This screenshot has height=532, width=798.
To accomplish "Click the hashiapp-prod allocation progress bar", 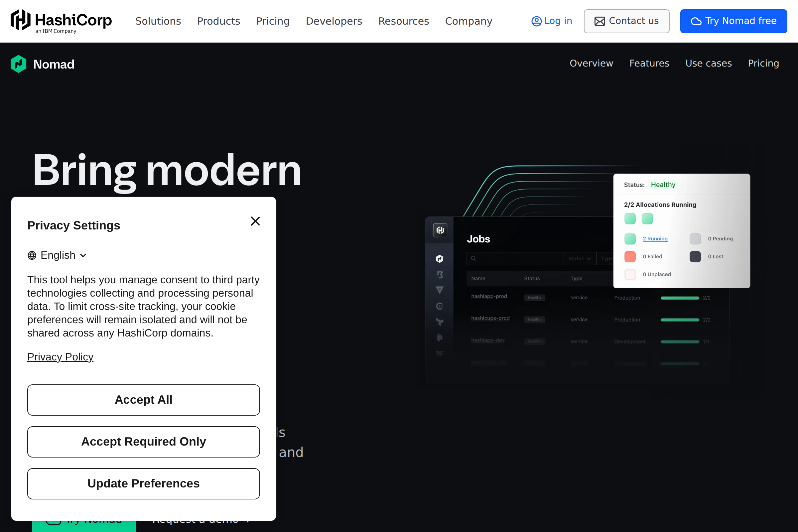I will [680, 298].
